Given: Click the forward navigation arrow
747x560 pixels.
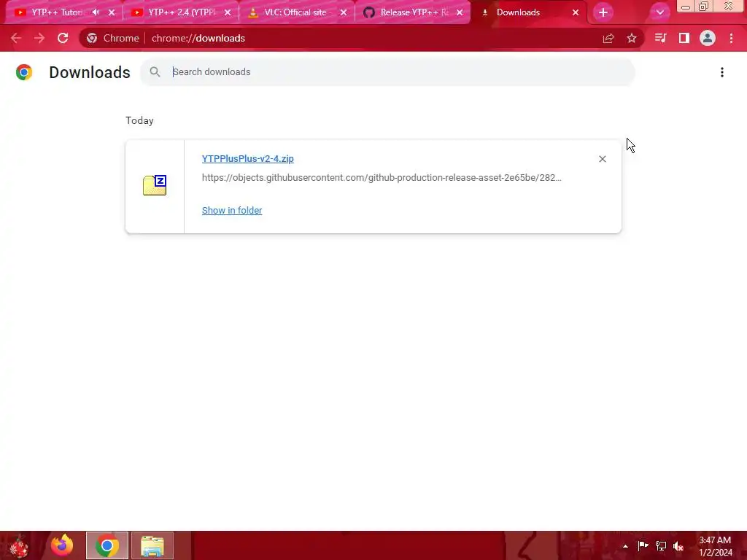Looking at the screenshot, I should click(x=39, y=38).
